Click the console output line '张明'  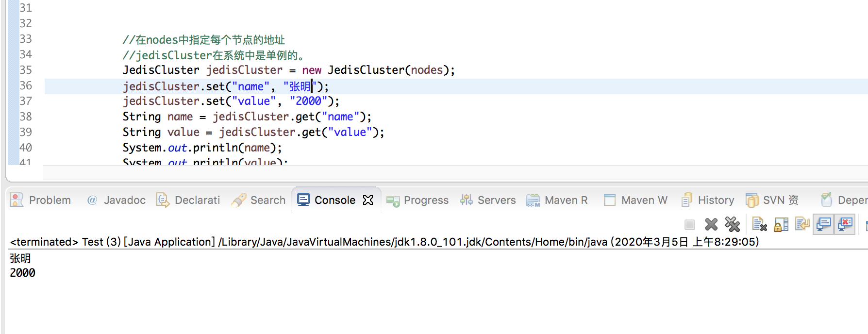[x=20, y=258]
